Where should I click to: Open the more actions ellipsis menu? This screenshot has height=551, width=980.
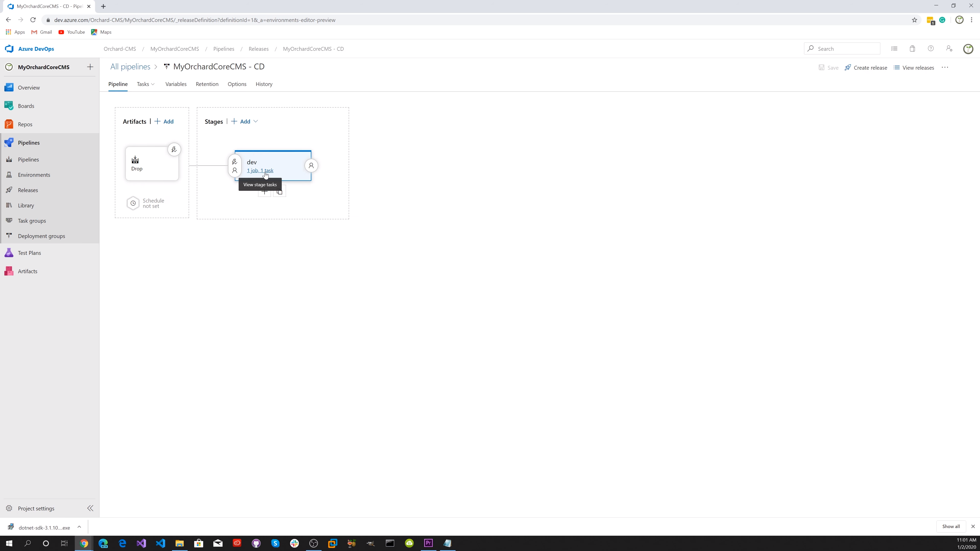pos(945,67)
